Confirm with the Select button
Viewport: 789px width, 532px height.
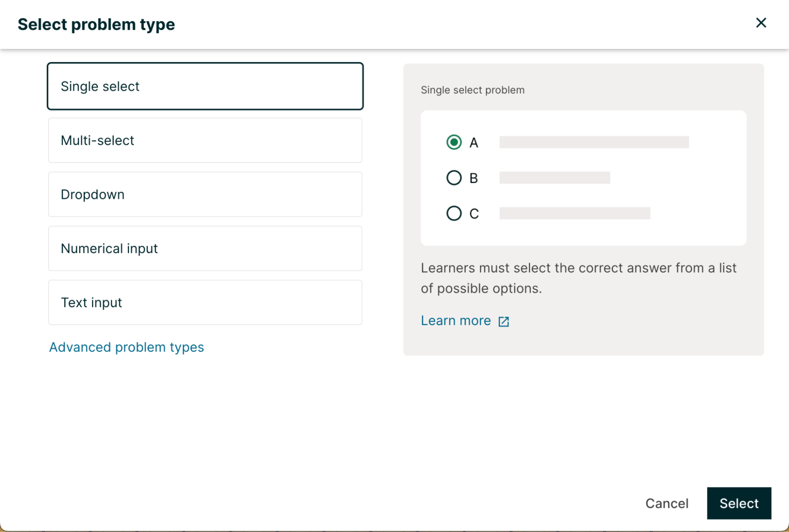pos(738,503)
